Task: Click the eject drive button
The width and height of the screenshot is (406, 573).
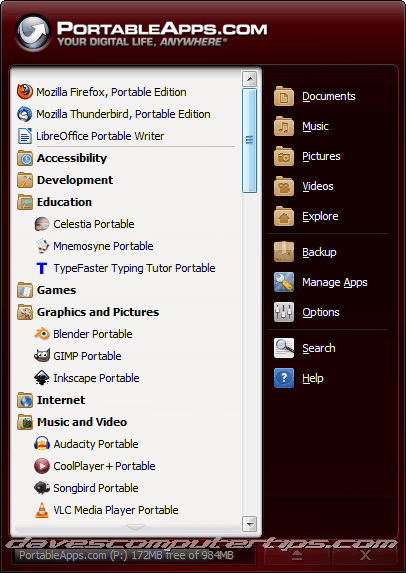Action: click(x=297, y=556)
